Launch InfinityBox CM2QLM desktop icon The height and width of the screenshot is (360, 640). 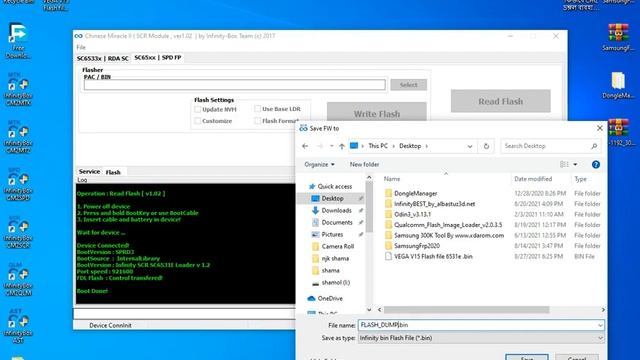pos(18,280)
